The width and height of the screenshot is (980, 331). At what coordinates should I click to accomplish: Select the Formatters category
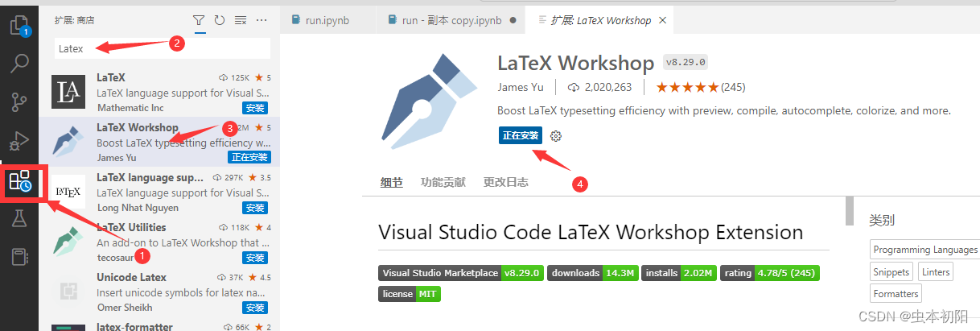pos(896,294)
